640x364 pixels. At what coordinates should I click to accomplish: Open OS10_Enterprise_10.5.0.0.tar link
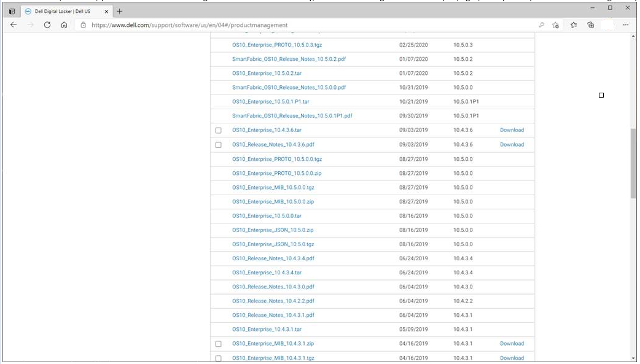[267, 216]
